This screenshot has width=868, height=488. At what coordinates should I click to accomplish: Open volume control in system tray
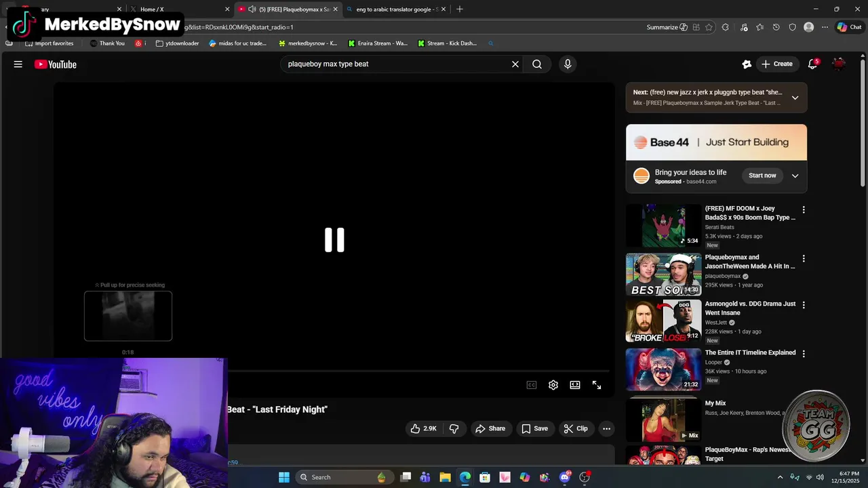coord(820,477)
